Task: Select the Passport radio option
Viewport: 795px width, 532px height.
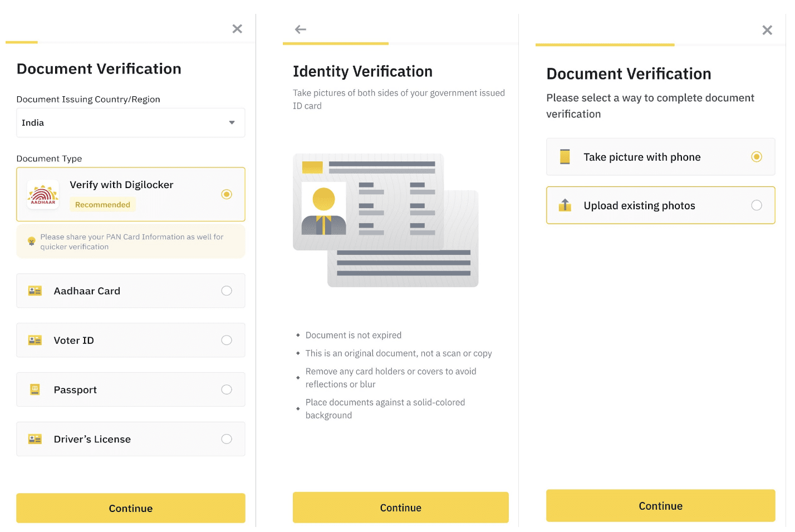Action: (x=227, y=390)
